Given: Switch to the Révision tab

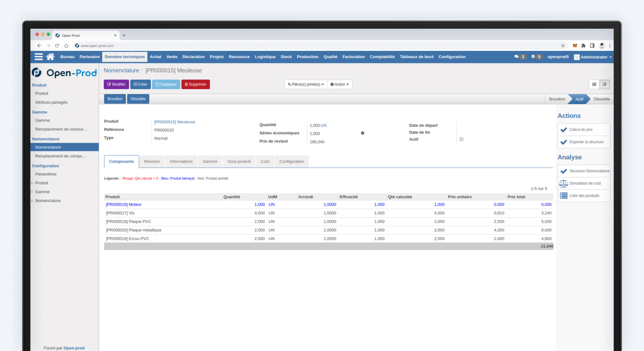Looking at the screenshot, I should tap(152, 161).
